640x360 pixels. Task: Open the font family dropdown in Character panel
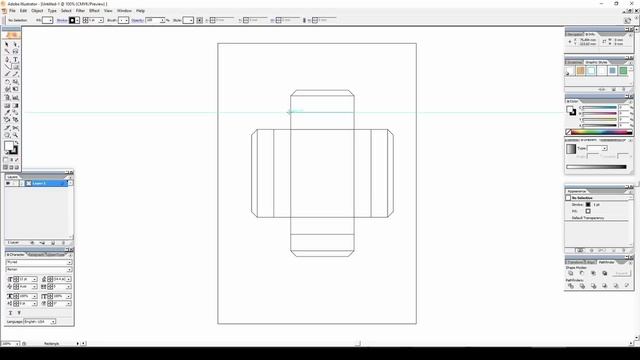(x=69, y=262)
